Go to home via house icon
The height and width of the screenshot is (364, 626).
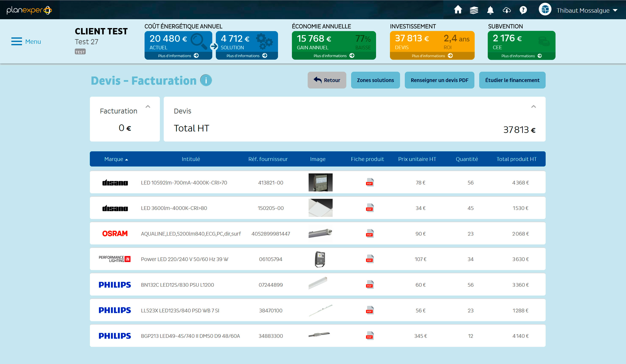coord(458,10)
